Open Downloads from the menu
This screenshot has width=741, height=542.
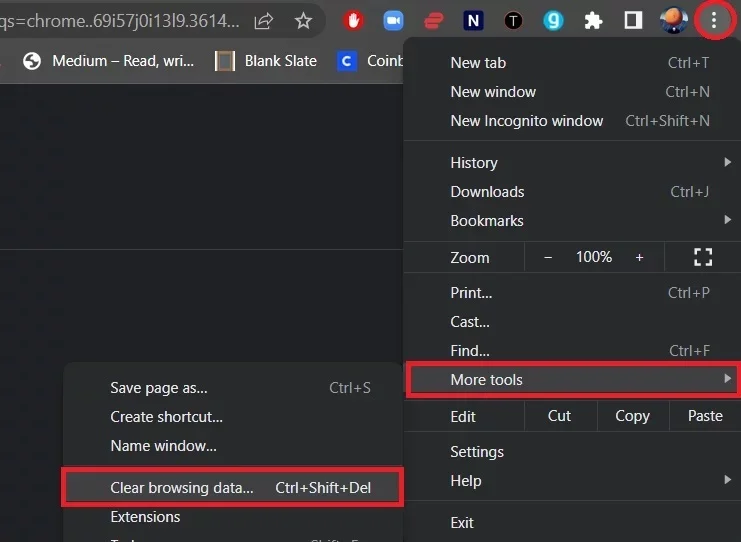[x=572, y=192]
